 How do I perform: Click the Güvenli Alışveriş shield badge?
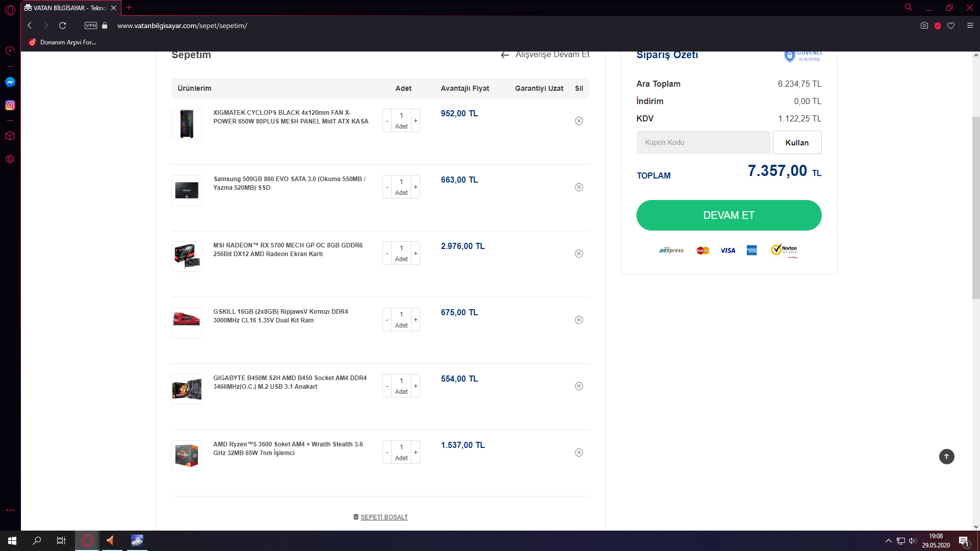[x=802, y=56]
